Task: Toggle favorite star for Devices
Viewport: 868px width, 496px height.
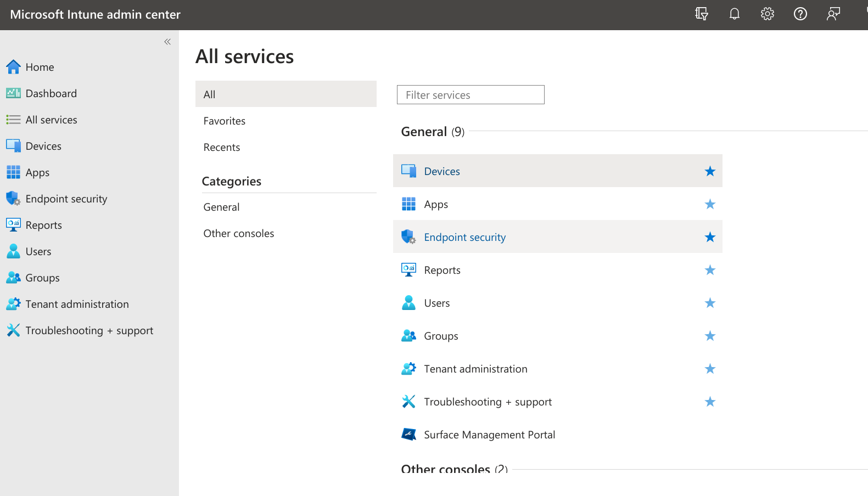Action: (x=710, y=171)
